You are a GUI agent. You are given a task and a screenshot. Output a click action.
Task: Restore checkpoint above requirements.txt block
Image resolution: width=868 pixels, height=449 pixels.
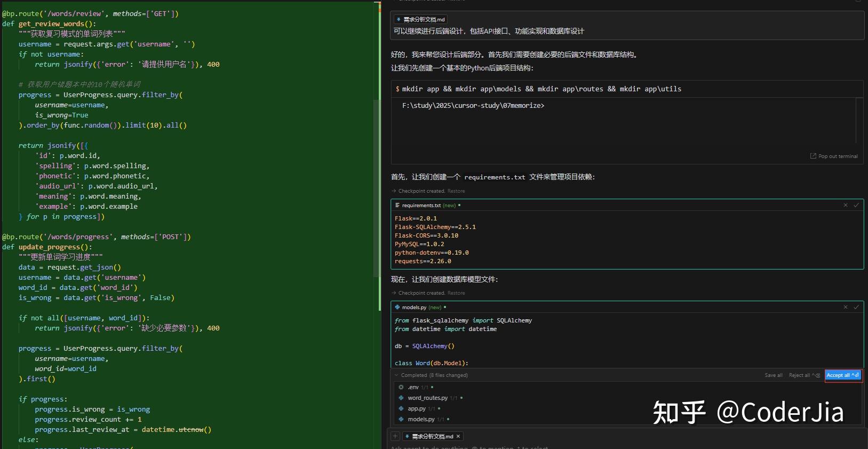coord(456,191)
